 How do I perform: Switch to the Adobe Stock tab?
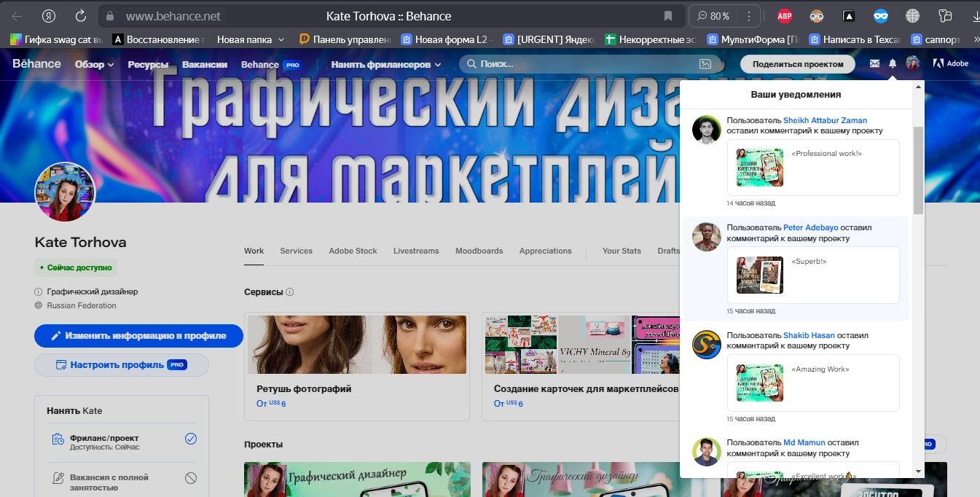pyautogui.click(x=353, y=251)
